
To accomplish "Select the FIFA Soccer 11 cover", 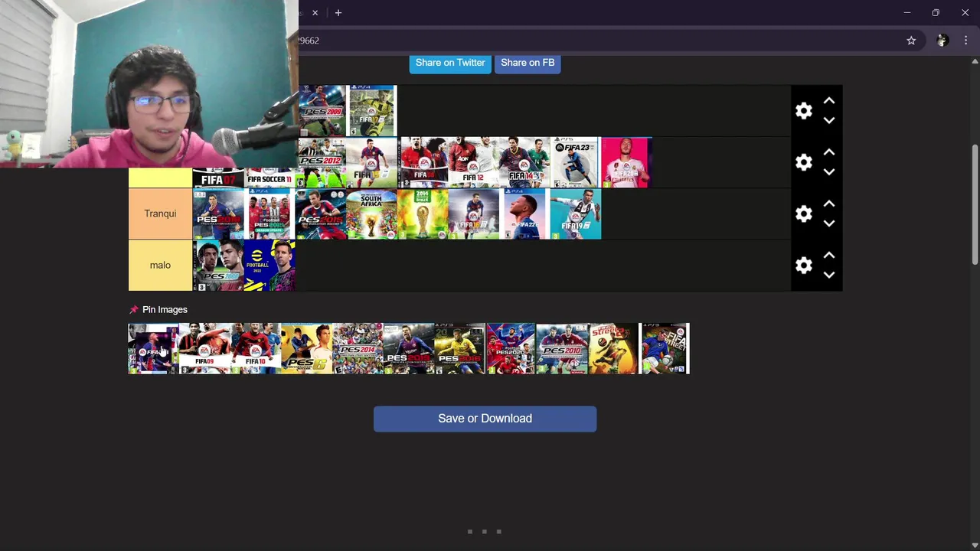I will click(x=269, y=178).
